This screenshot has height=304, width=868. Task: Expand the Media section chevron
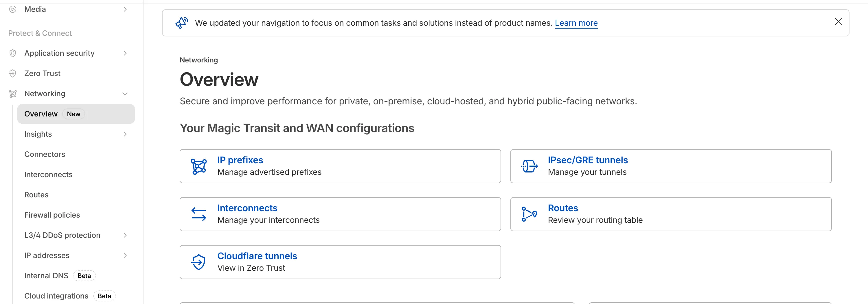tap(125, 10)
